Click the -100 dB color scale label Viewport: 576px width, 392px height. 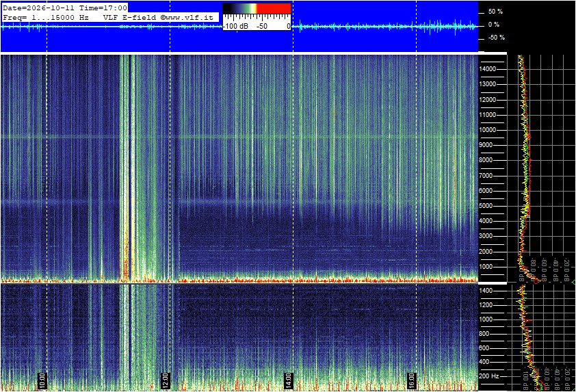(236, 26)
